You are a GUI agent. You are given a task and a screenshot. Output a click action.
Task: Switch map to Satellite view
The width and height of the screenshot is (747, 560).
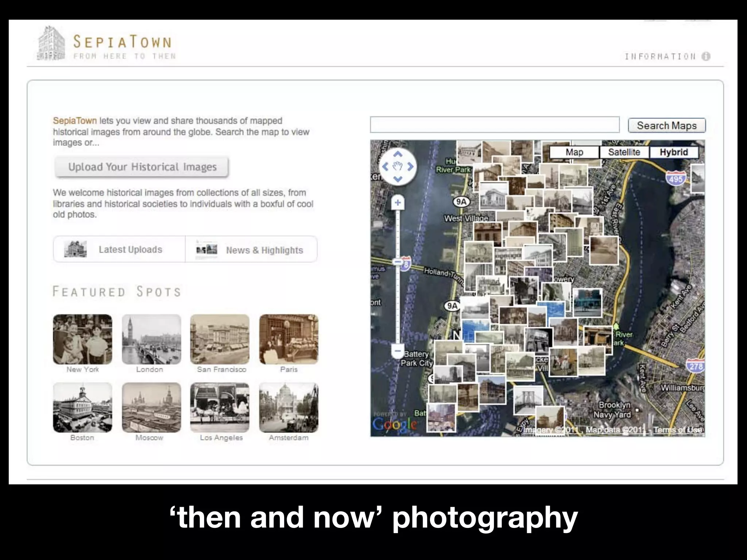pyautogui.click(x=624, y=152)
